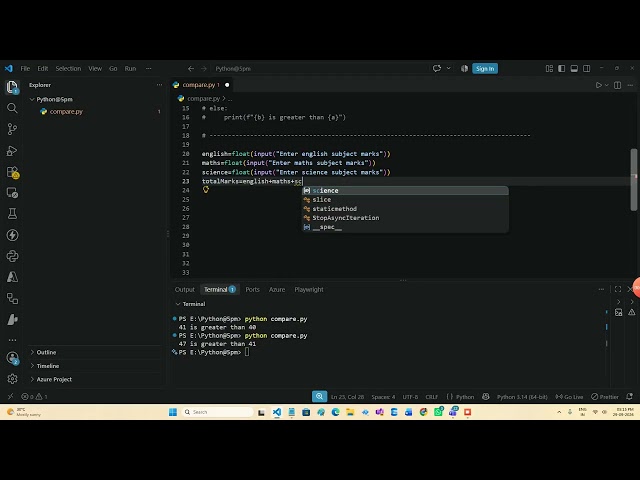Screen dimensions: 640x480
Task: Run the Python file with play button
Action: tap(598, 85)
